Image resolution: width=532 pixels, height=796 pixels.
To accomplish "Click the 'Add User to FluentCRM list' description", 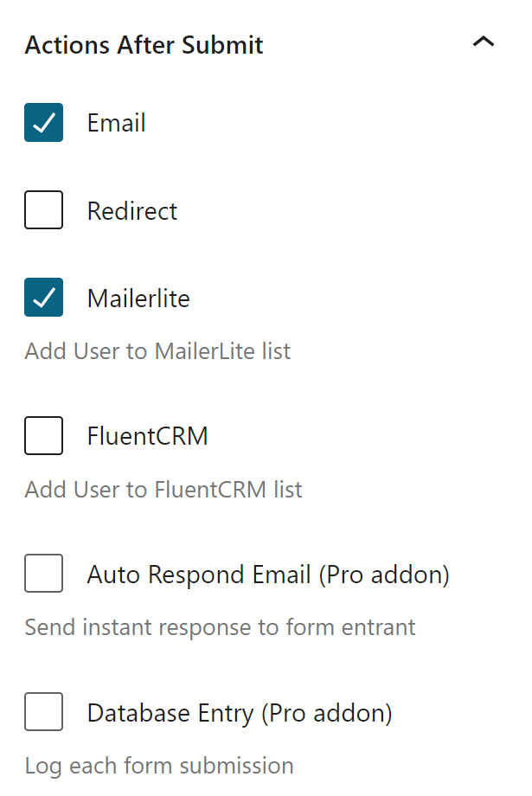I will point(163,490).
